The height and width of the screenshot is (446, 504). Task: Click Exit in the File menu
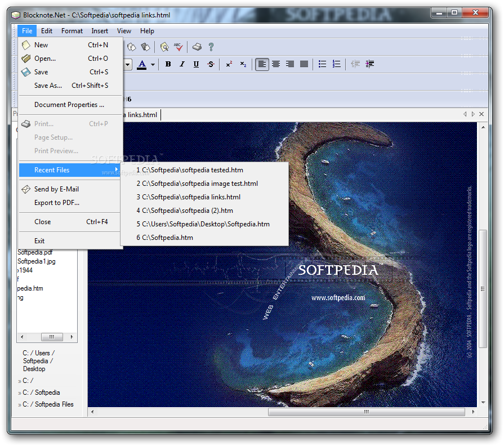pyautogui.click(x=70, y=241)
